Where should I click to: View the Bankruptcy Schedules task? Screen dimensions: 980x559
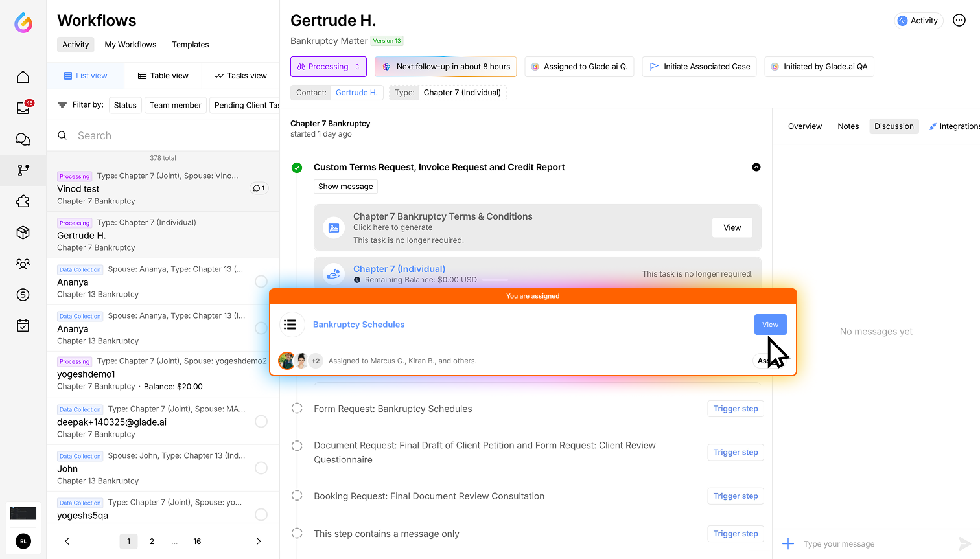770,325
